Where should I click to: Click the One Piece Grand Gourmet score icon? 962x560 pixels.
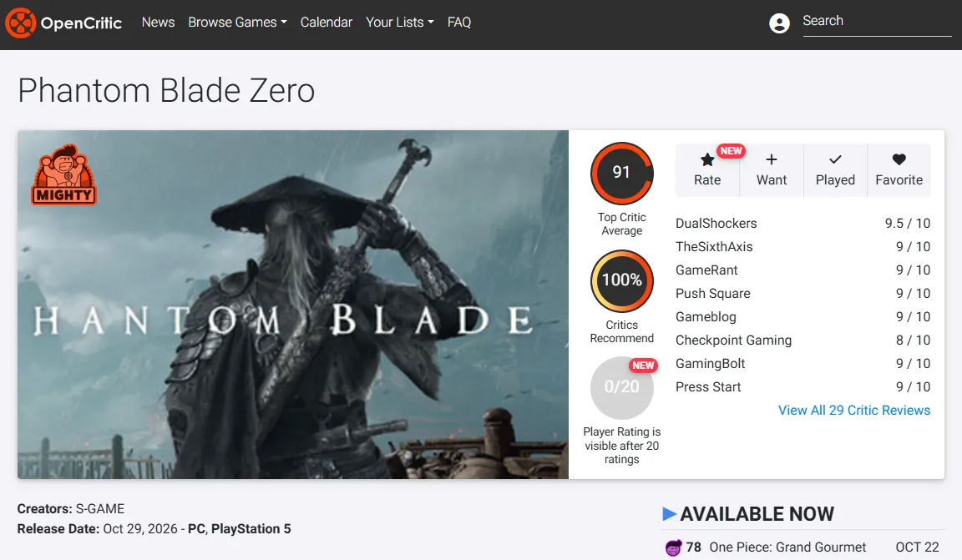(x=673, y=547)
